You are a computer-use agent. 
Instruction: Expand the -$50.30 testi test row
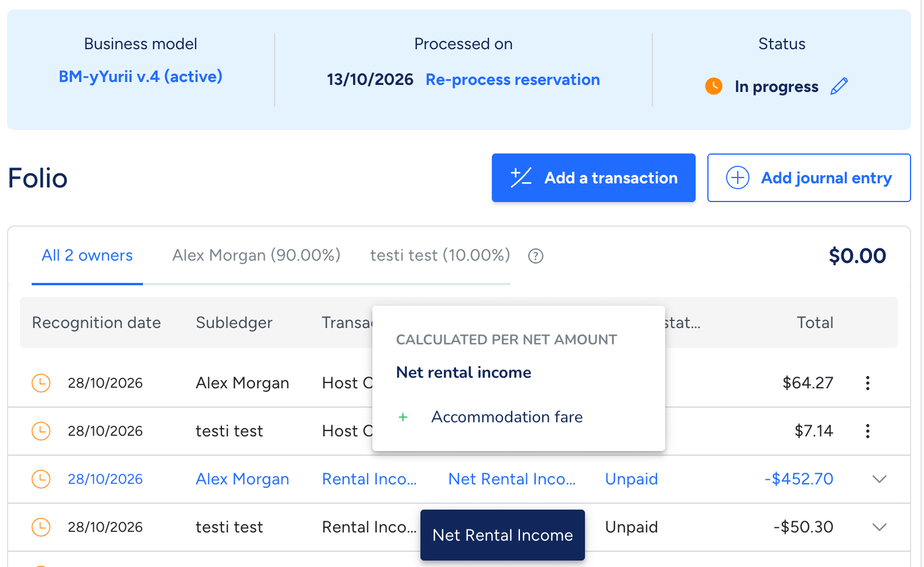point(879,527)
